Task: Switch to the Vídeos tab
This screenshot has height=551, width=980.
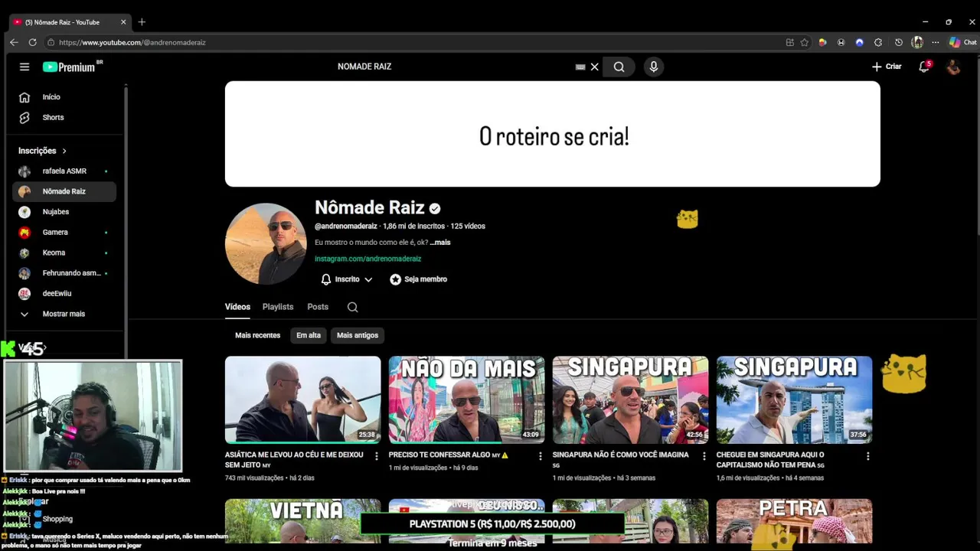Action: click(x=237, y=307)
